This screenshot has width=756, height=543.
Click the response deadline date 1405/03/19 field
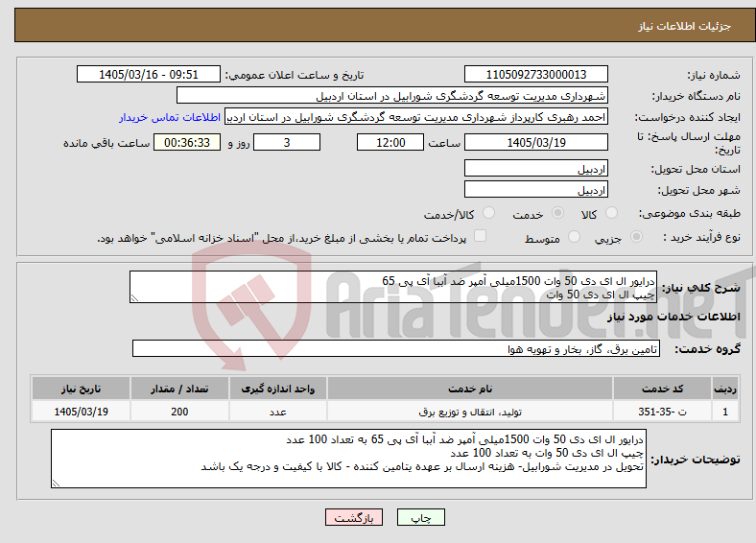coord(536,142)
